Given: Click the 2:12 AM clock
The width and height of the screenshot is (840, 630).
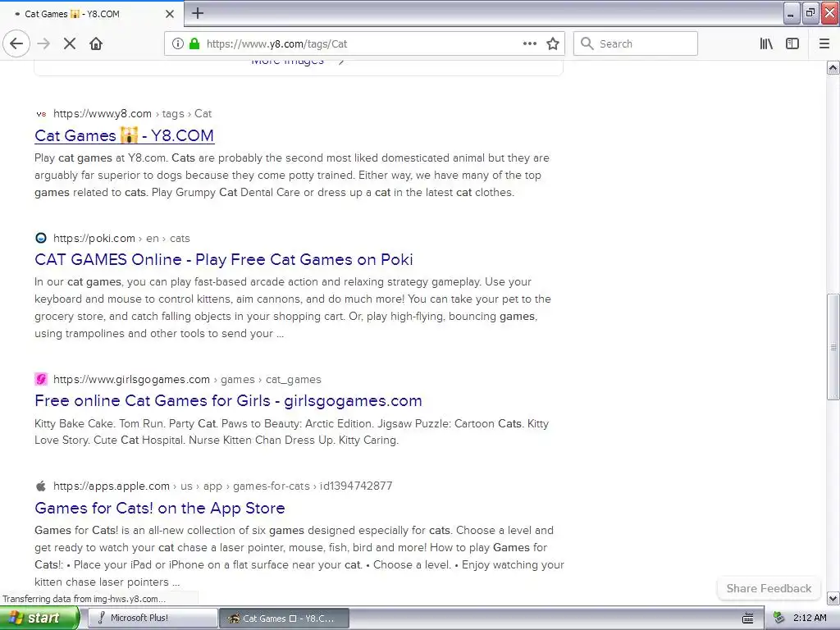Looking at the screenshot, I should (810, 618).
